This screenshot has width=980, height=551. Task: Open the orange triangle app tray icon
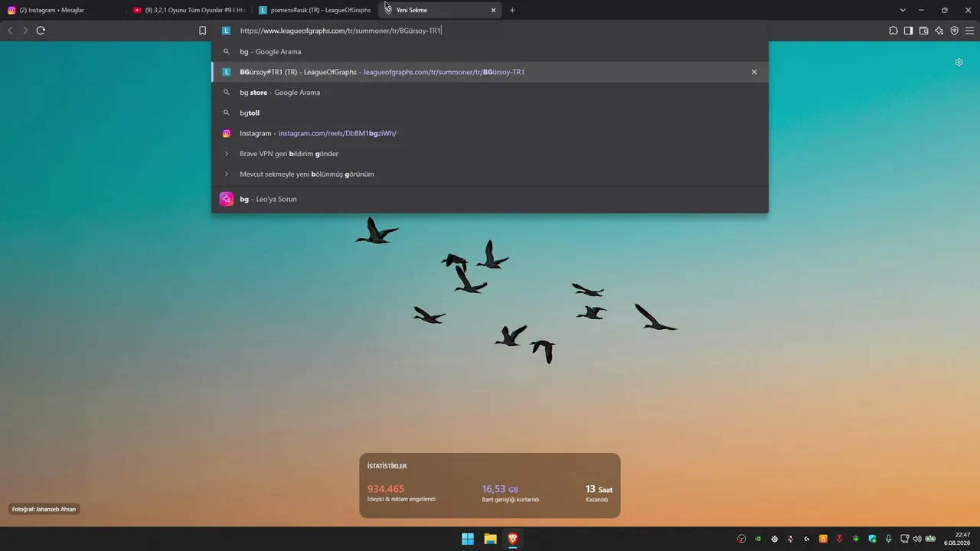click(x=823, y=539)
